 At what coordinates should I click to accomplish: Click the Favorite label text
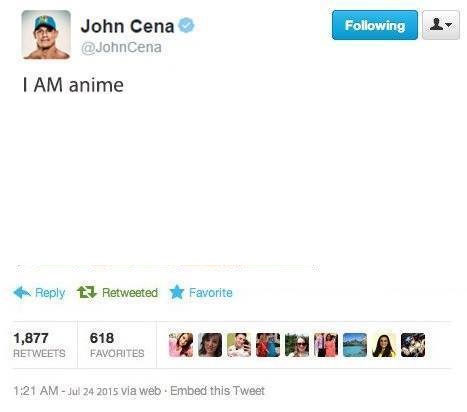(211, 293)
